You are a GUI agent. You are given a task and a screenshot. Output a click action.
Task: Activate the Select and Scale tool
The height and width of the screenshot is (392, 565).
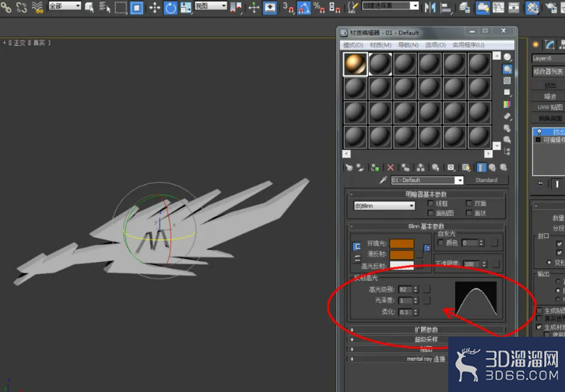click(x=186, y=8)
